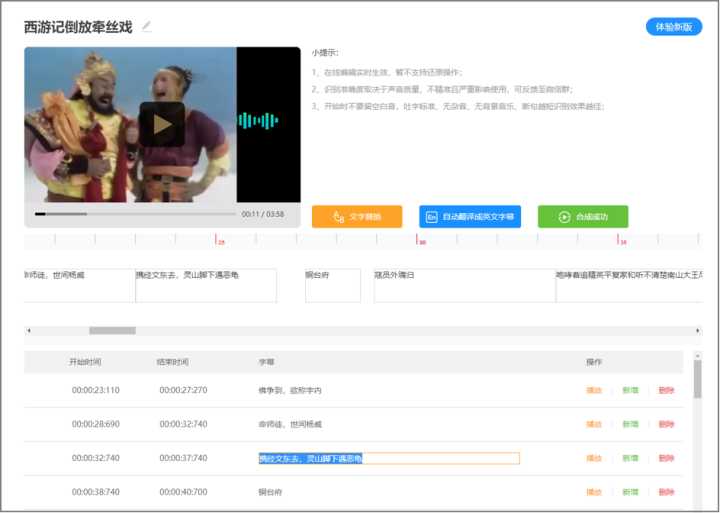The image size is (720, 513).
Task: Click the 铜台府 subtitle text in the table
Action: (270, 492)
